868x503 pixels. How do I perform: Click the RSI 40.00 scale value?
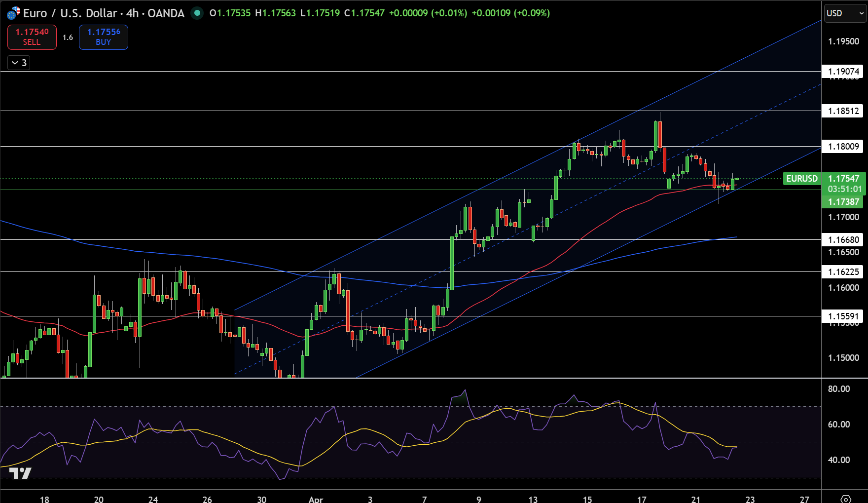coord(839,460)
